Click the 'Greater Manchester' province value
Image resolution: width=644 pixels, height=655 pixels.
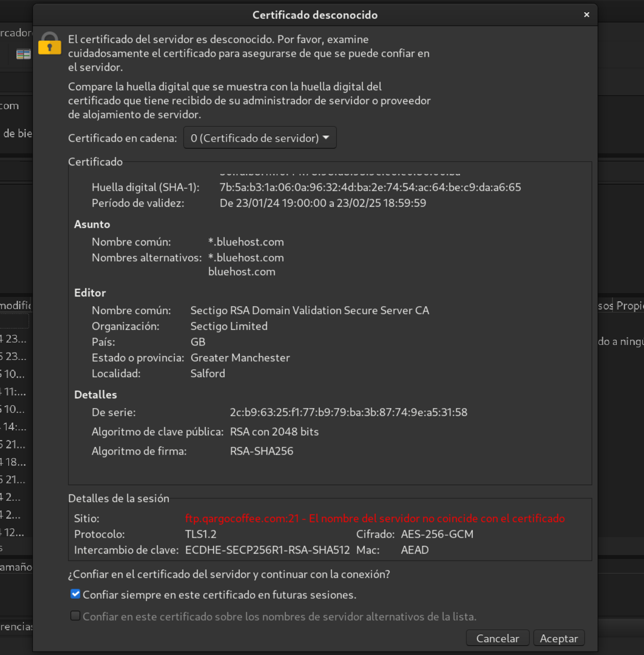(240, 358)
